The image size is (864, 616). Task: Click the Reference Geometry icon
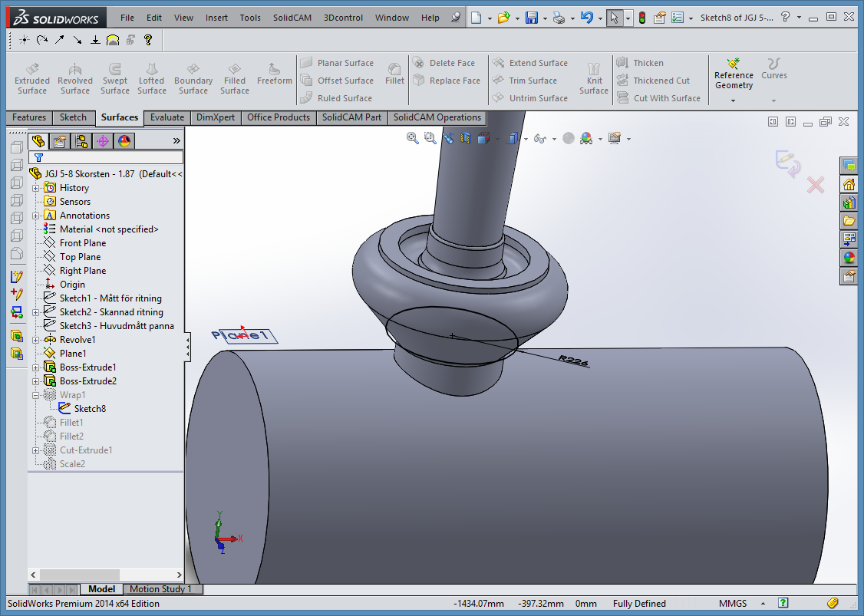(734, 64)
